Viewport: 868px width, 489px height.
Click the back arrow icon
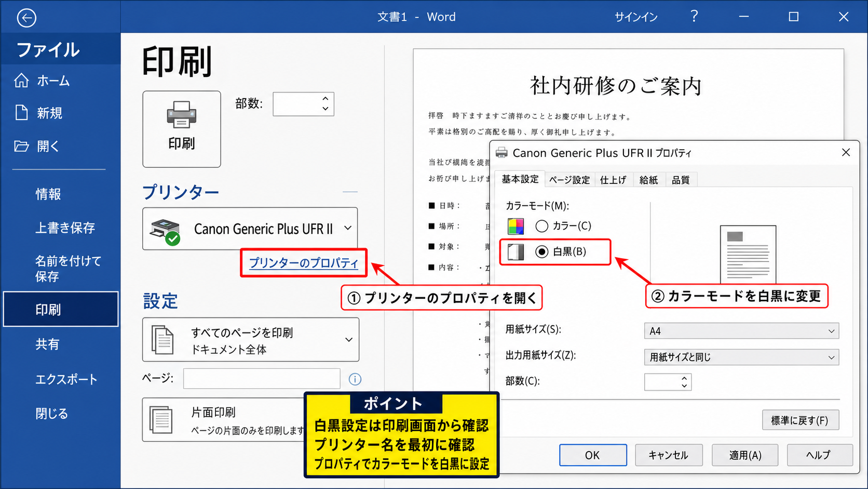point(26,18)
